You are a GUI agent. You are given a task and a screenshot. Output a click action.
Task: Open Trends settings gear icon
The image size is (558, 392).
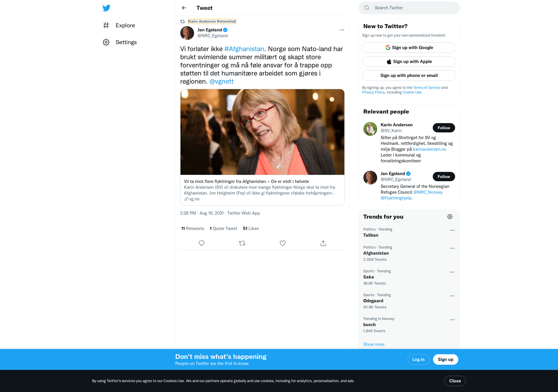450,217
